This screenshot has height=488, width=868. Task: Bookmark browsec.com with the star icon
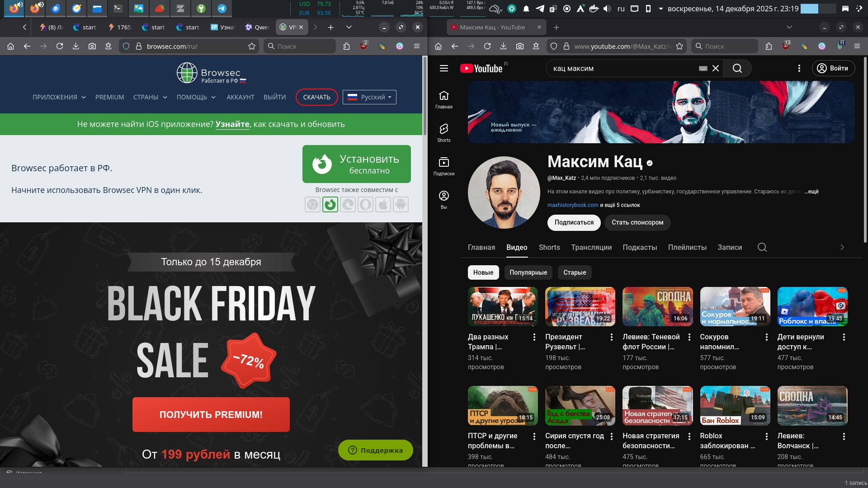click(252, 46)
